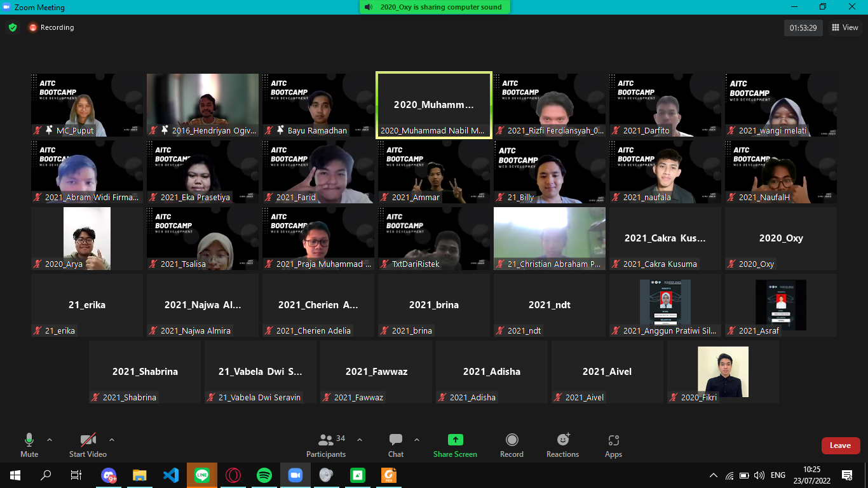Stop the active meeting Recording indicator

click(51, 27)
